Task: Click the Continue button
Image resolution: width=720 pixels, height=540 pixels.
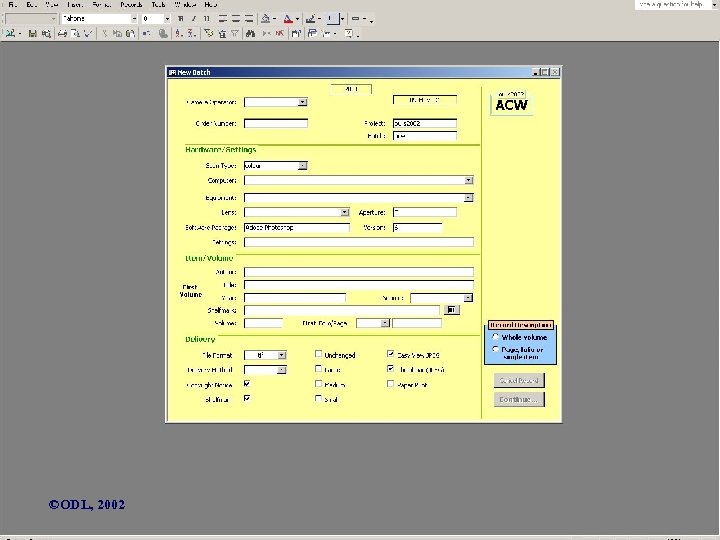Action: click(x=519, y=399)
